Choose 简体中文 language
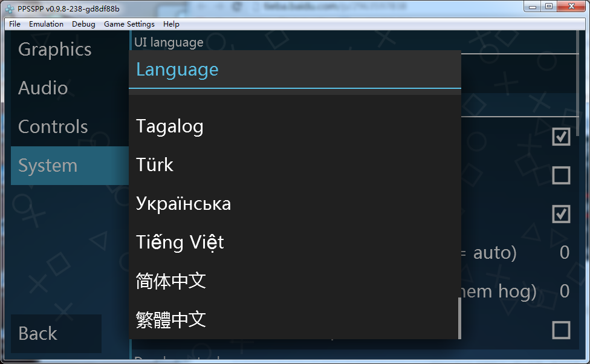The height and width of the screenshot is (364, 590). (294, 281)
